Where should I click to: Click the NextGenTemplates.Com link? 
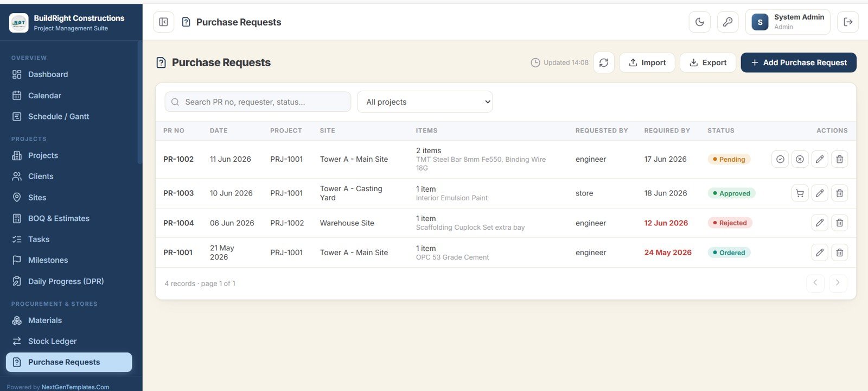75,387
